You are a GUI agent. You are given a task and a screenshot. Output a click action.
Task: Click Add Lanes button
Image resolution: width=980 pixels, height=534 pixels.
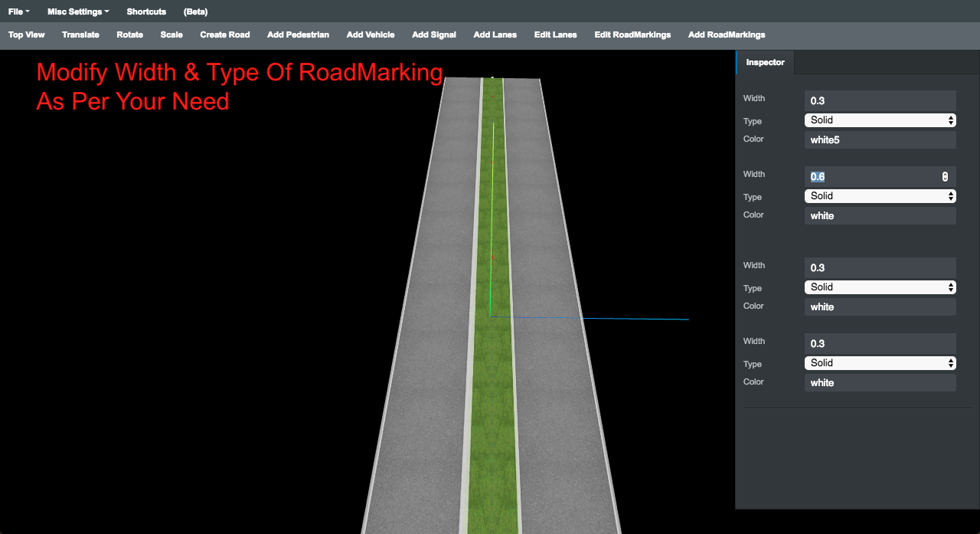[x=495, y=34]
